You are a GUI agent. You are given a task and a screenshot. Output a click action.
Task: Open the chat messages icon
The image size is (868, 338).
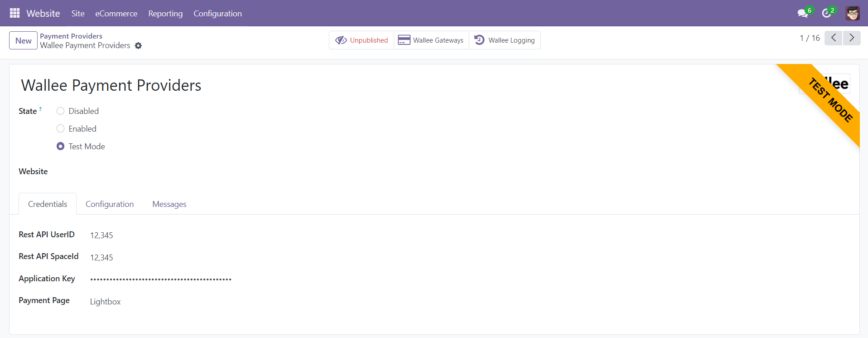803,13
